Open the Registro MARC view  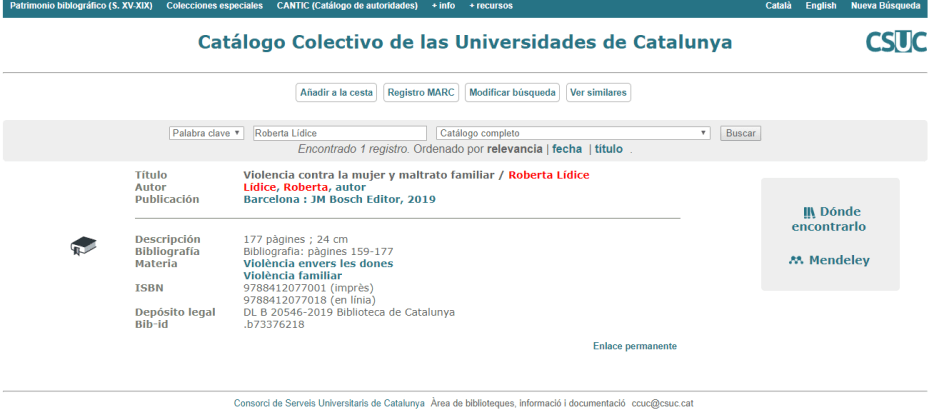(421, 93)
